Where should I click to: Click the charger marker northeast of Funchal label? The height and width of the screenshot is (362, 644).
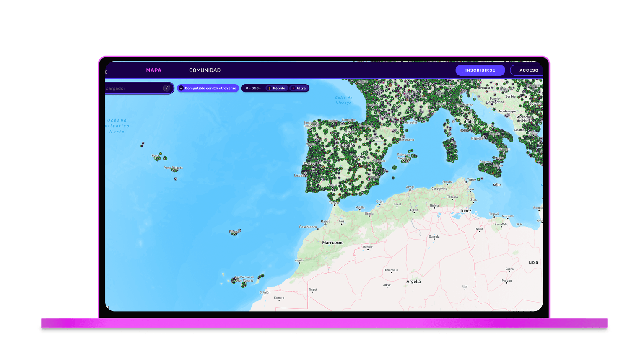click(x=239, y=230)
